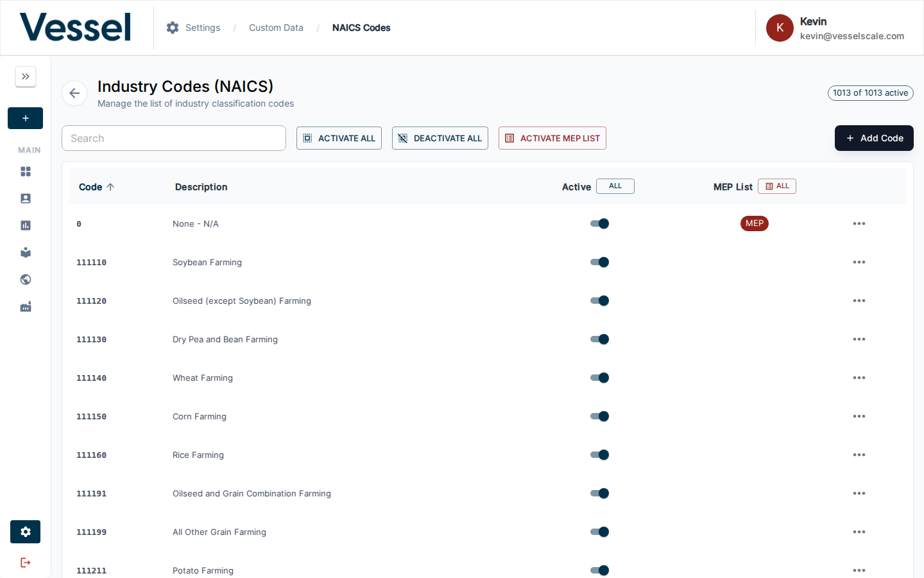Open the reader book icon in sidebar
924x578 pixels.
point(26,252)
